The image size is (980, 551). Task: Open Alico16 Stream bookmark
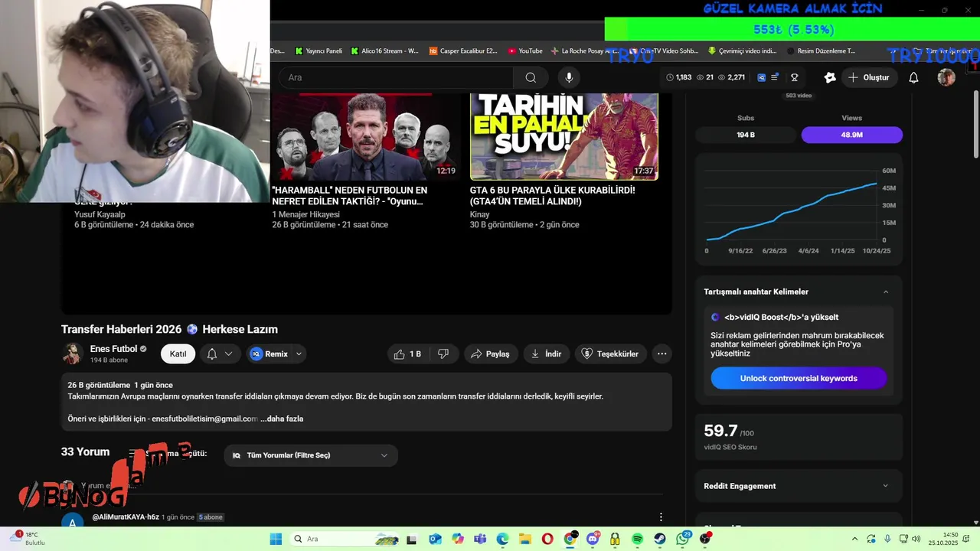(385, 51)
